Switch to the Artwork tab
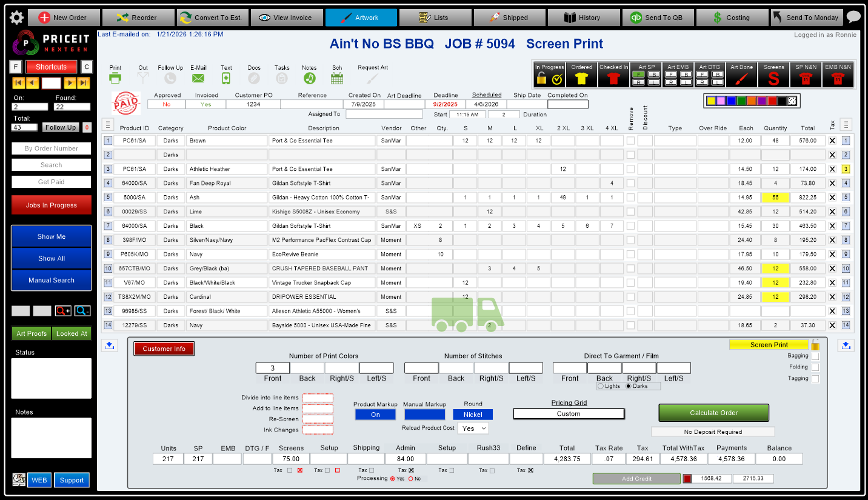The height and width of the screenshot is (500, 868). [x=361, y=18]
